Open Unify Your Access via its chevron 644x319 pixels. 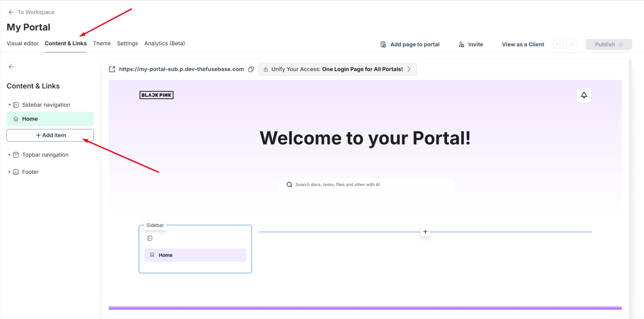point(409,69)
